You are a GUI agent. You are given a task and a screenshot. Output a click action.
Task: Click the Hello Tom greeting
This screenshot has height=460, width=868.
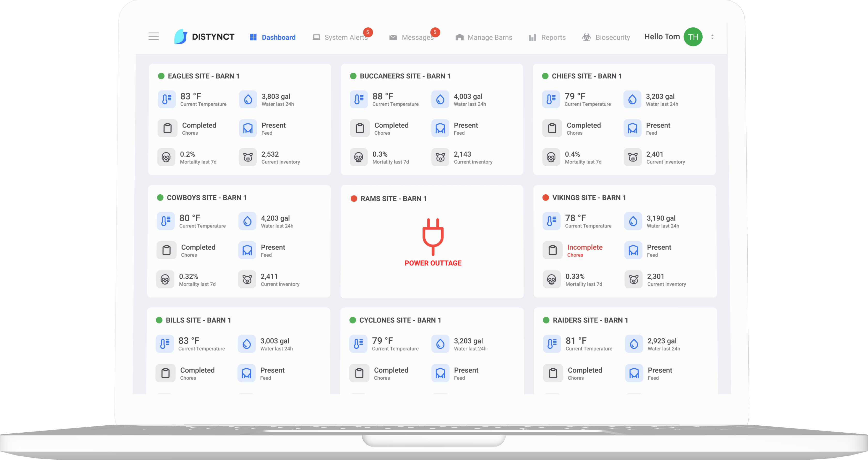pos(662,37)
